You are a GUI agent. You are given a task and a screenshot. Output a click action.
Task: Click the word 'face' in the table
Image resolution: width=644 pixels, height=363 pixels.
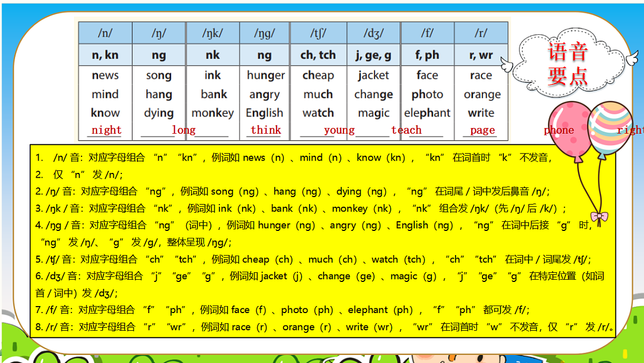(x=427, y=75)
